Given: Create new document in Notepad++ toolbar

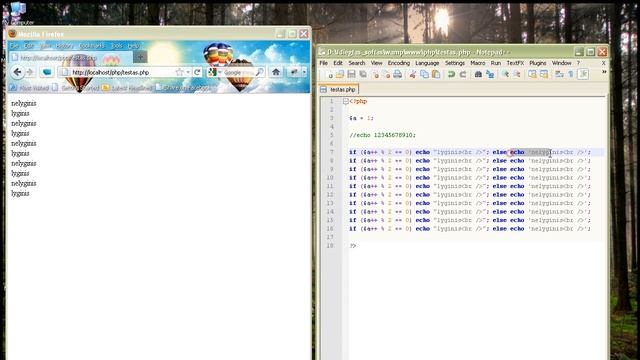Looking at the screenshot, I should tap(329, 75).
